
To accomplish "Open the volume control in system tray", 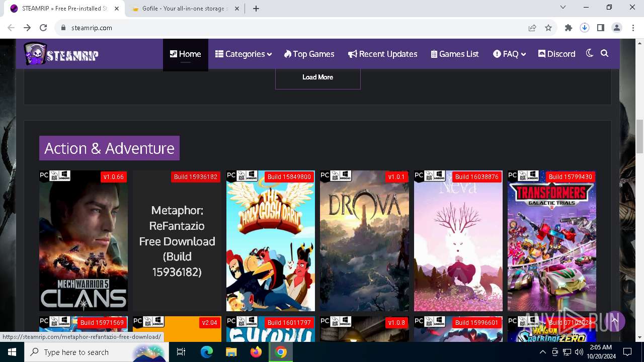I will pyautogui.click(x=579, y=352).
